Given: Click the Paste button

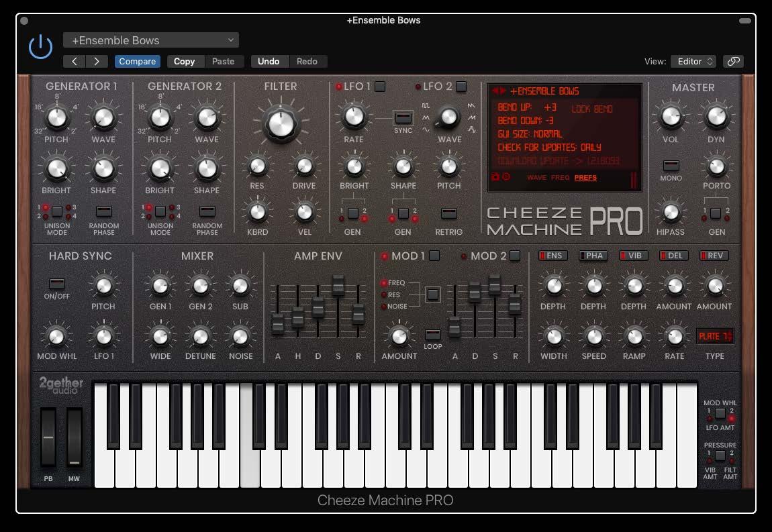Looking at the screenshot, I should pos(223,61).
